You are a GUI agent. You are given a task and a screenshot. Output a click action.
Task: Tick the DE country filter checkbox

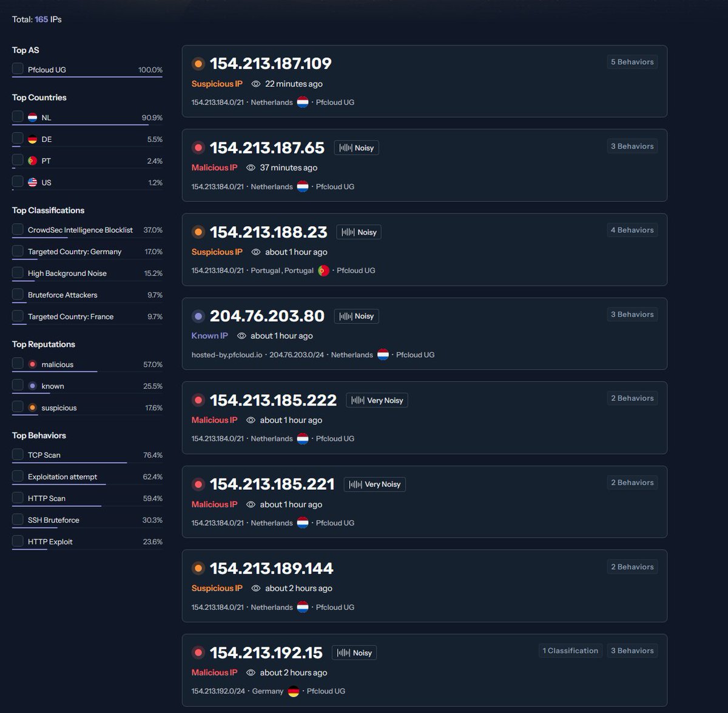click(18, 138)
